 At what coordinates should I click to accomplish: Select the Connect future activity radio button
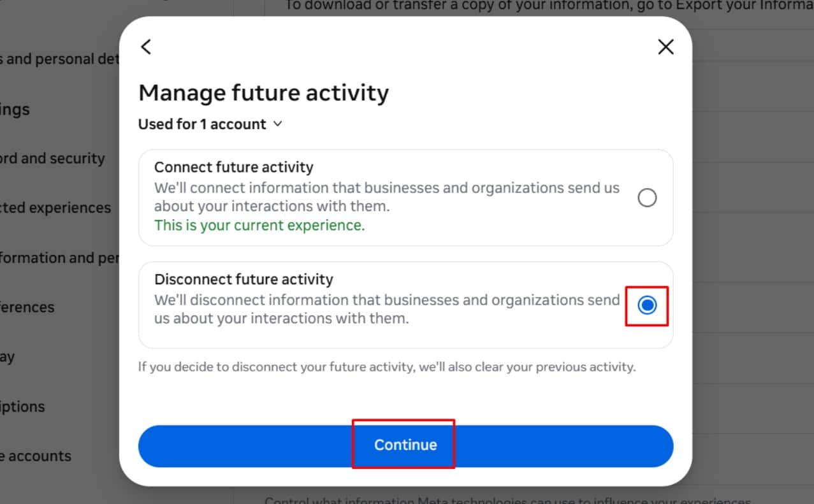(x=647, y=198)
